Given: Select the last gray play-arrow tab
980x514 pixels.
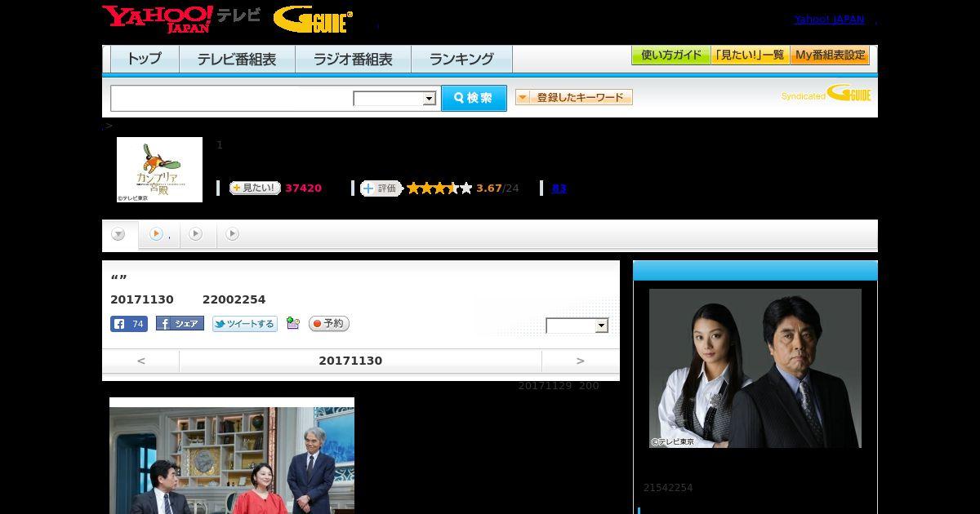Looking at the screenshot, I should 232,234.
